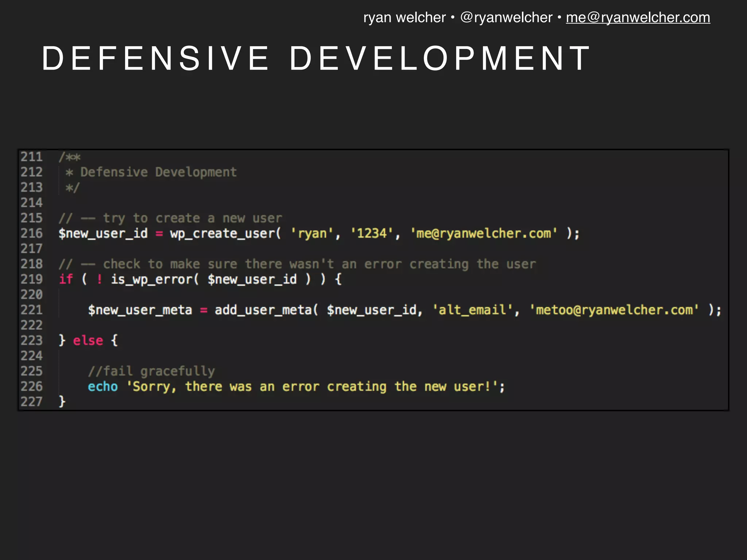Select the DEFENSIVE DEVELOPMENT slide title
Image resolution: width=747 pixels, height=560 pixels.
[x=316, y=58]
